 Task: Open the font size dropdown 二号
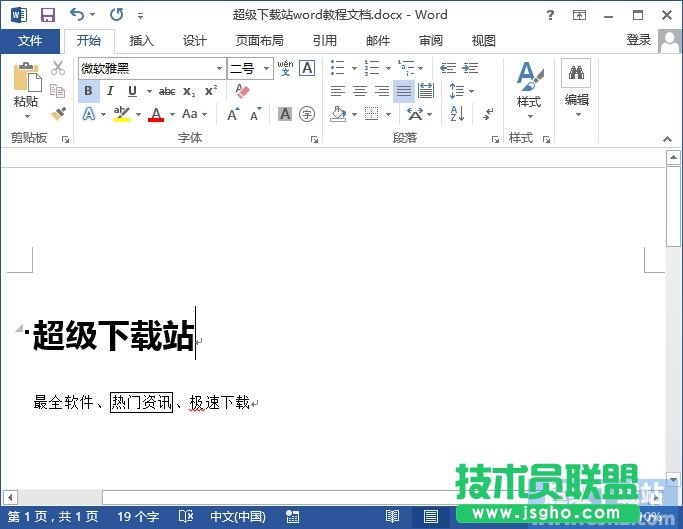(267, 69)
